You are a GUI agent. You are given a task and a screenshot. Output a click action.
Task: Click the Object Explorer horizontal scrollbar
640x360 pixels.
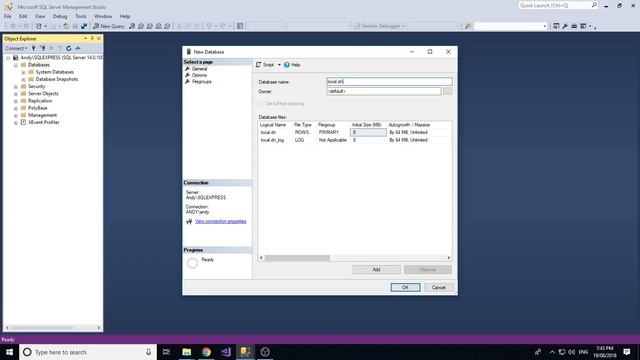pos(53,327)
